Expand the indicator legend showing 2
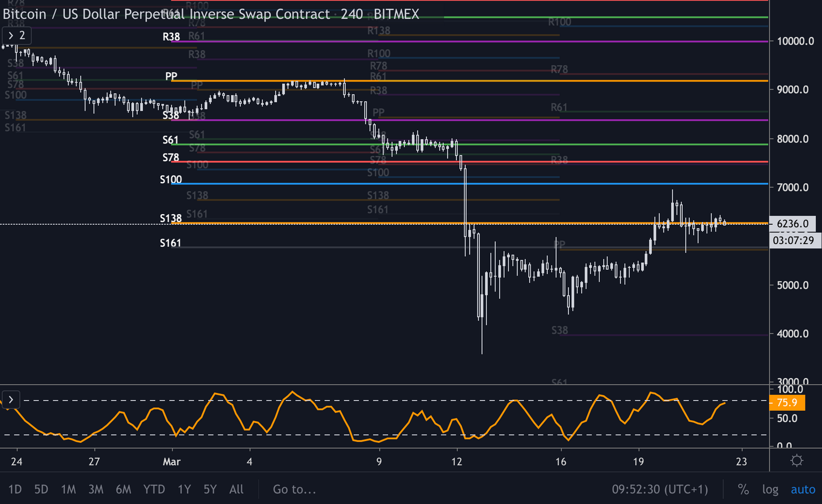Screen dimensions: 822x504 pos(16,36)
